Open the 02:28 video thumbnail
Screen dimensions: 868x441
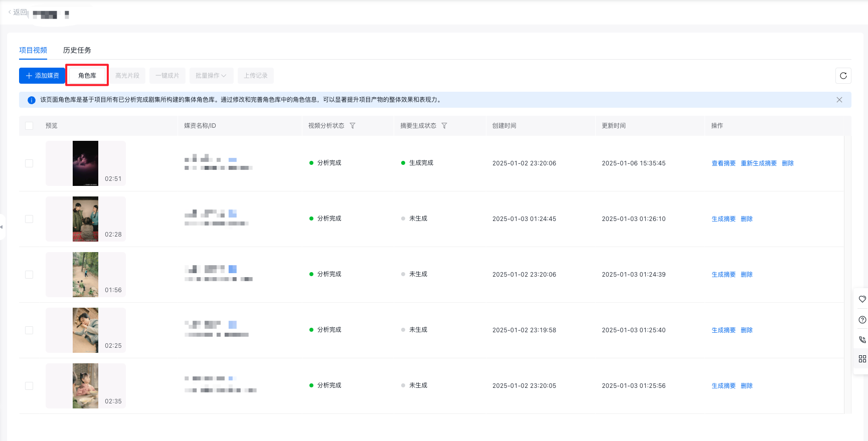coord(86,219)
